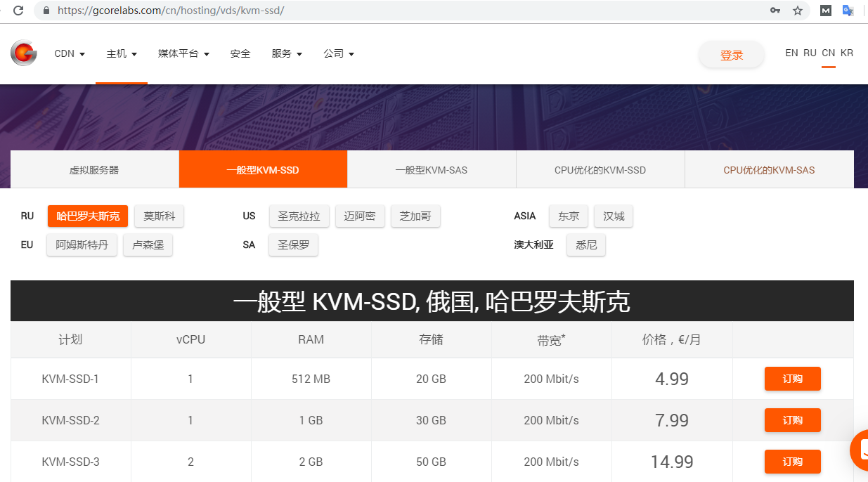Select the 汉城 location
The image size is (868, 482).
tap(614, 216)
